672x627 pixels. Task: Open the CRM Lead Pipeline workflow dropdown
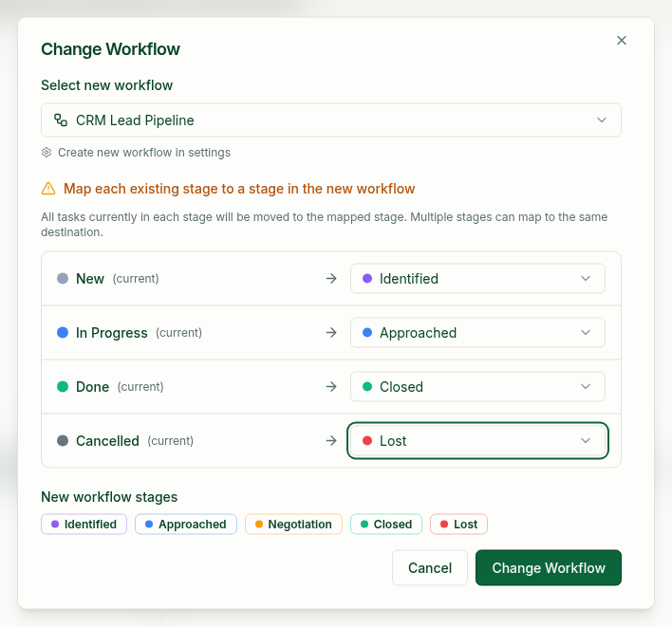tap(331, 120)
